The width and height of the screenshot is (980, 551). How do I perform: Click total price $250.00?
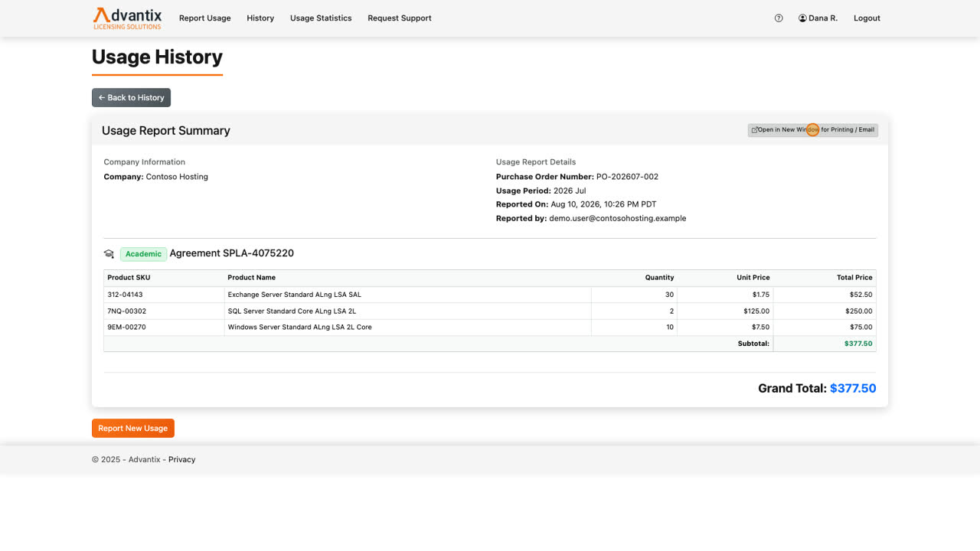859,311
